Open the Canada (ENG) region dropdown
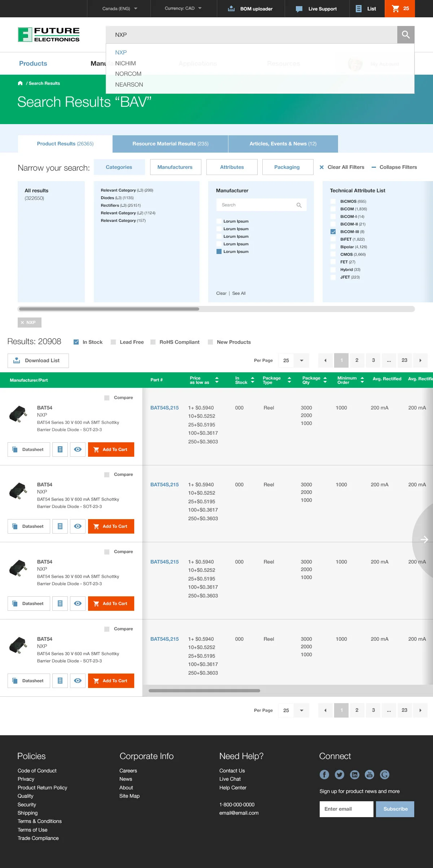This screenshot has width=433, height=868. 120,9
